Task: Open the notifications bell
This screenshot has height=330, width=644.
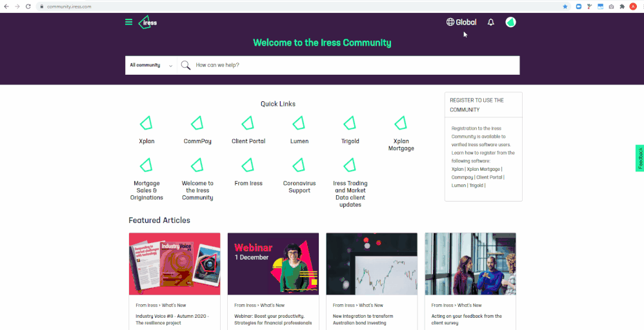Action: coord(490,23)
